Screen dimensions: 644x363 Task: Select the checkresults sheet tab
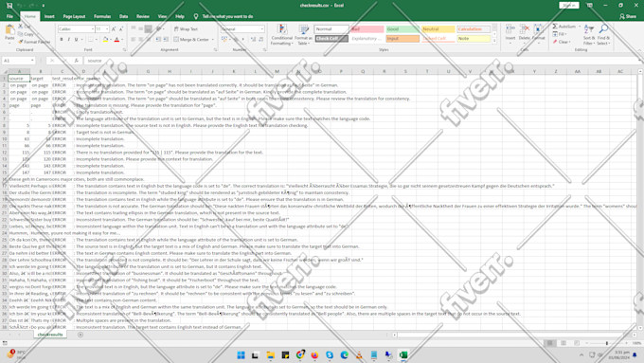coord(50,335)
